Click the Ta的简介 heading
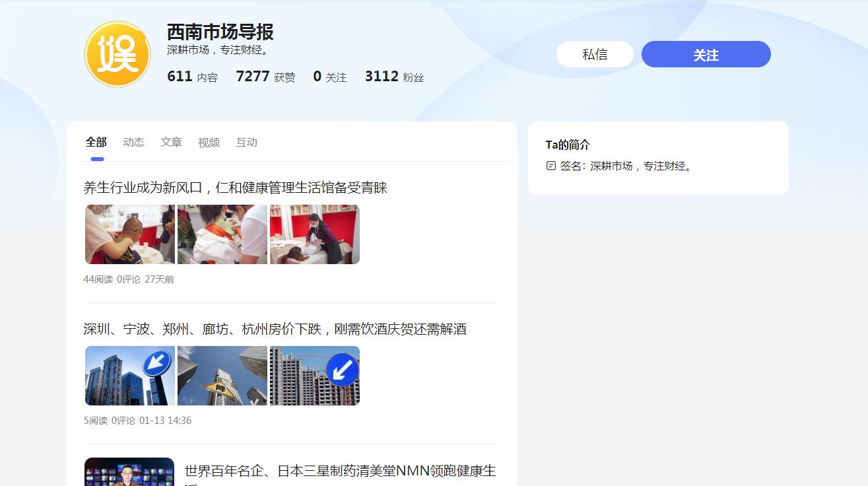 coord(568,145)
